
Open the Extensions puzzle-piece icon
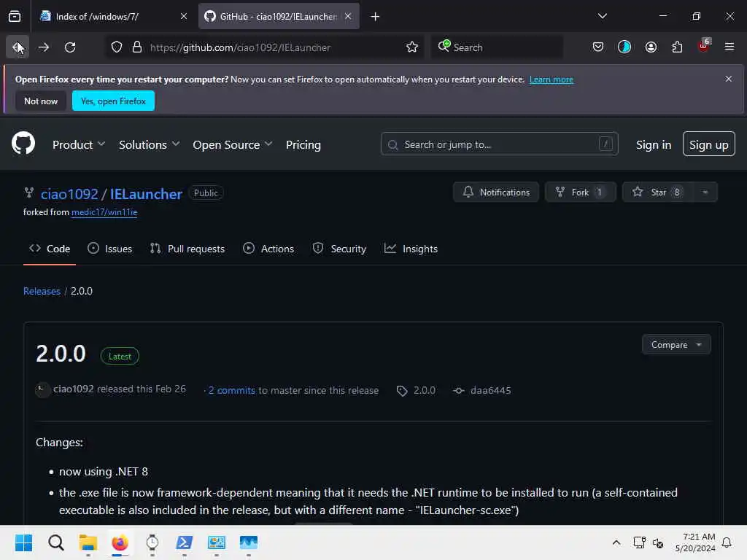click(677, 47)
